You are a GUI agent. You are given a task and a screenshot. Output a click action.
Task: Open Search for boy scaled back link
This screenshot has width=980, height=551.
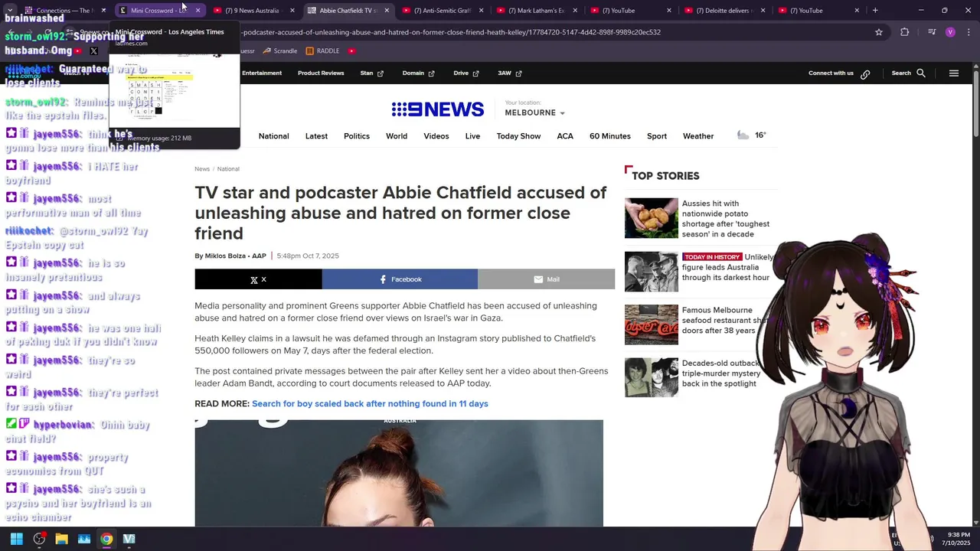(x=370, y=403)
